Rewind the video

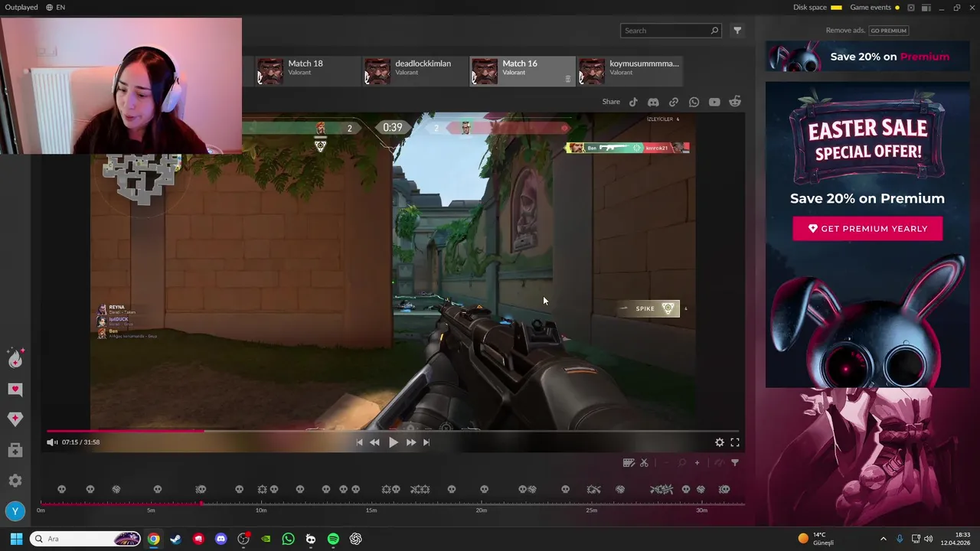point(374,442)
